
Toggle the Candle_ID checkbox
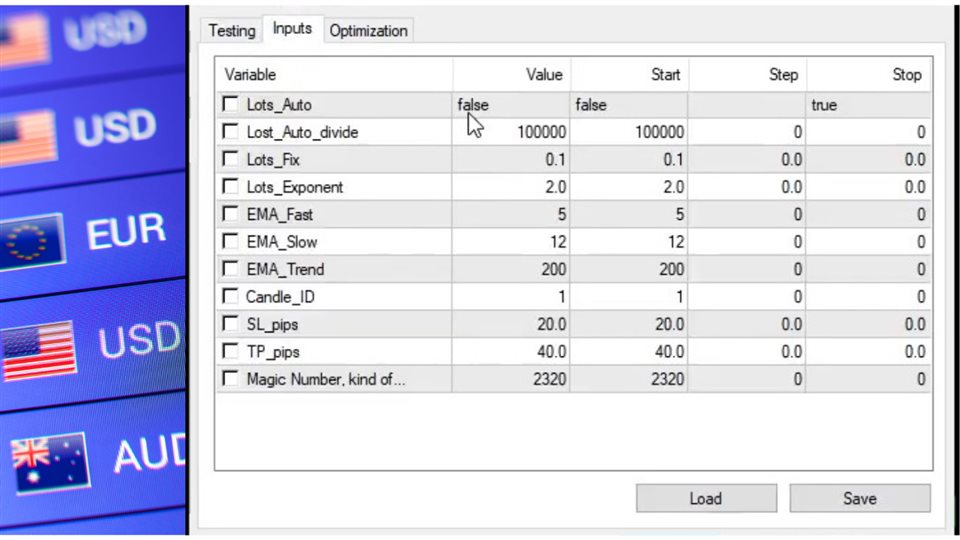click(231, 297)
